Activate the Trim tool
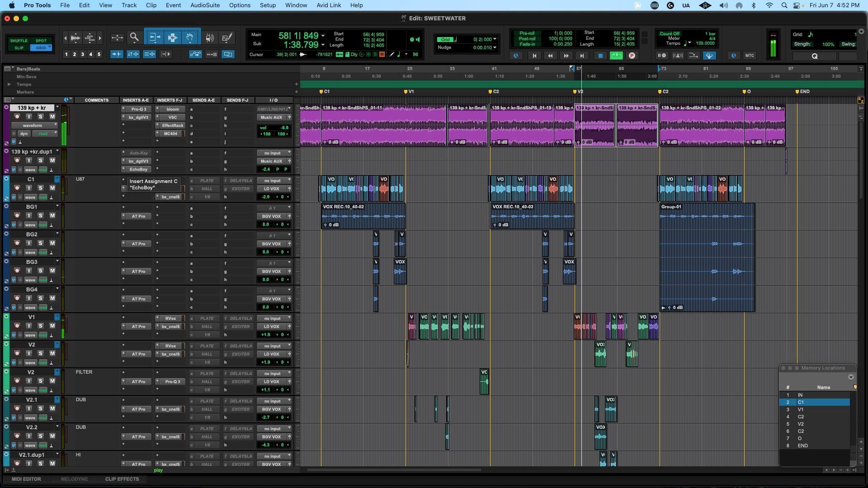This screenshot has height=488, width=868. (155, 38)
